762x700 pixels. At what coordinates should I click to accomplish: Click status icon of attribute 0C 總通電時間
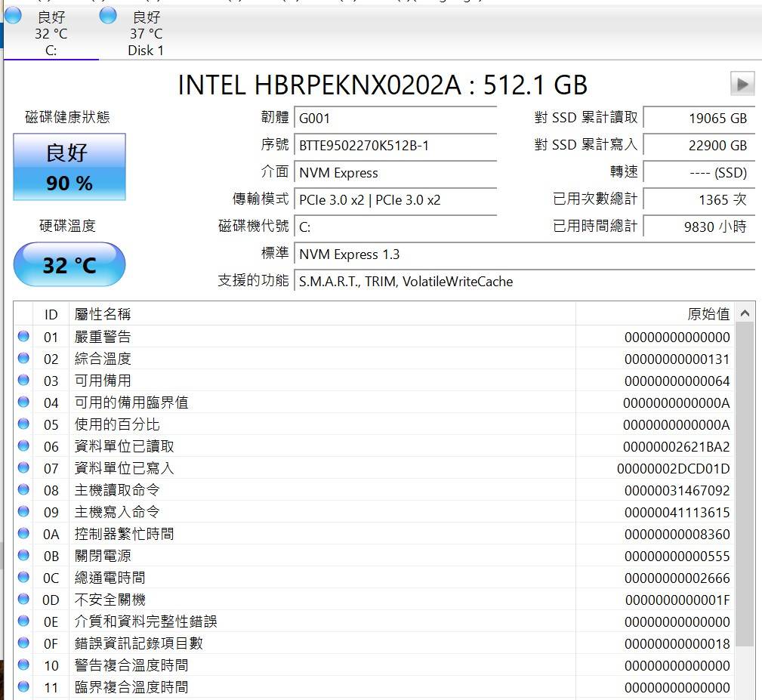pyautogui.click(x=23, y=578)
